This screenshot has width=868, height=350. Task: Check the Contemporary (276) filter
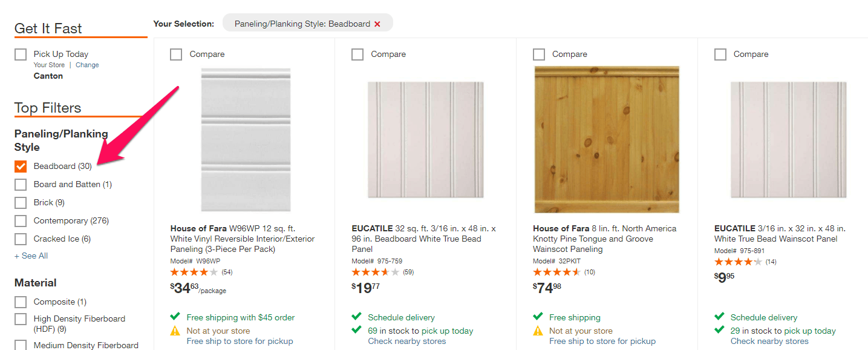tap(21, 220)
